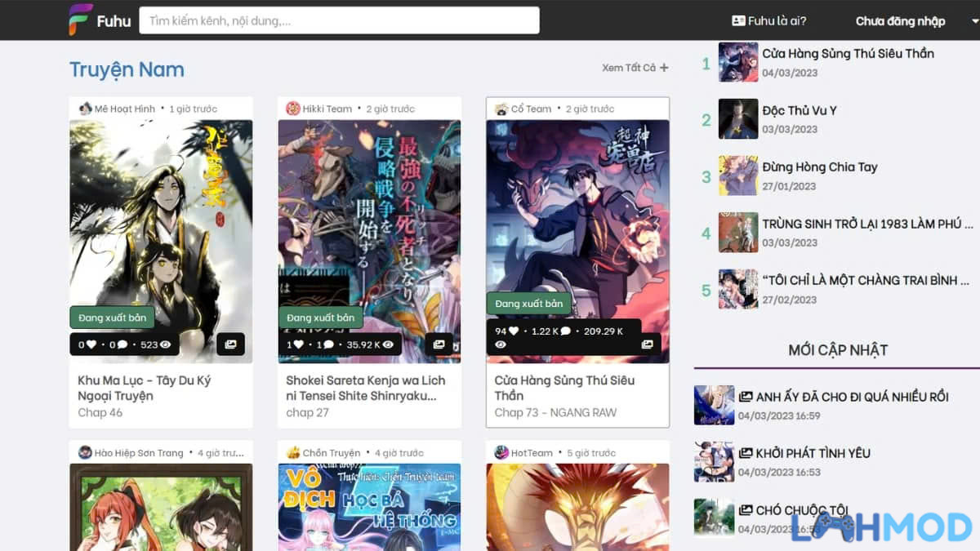Viewport: 980px width, 551px height.
Task: Open Shokei Sareta Kenja cover image
Action: (x=369, y=242)
